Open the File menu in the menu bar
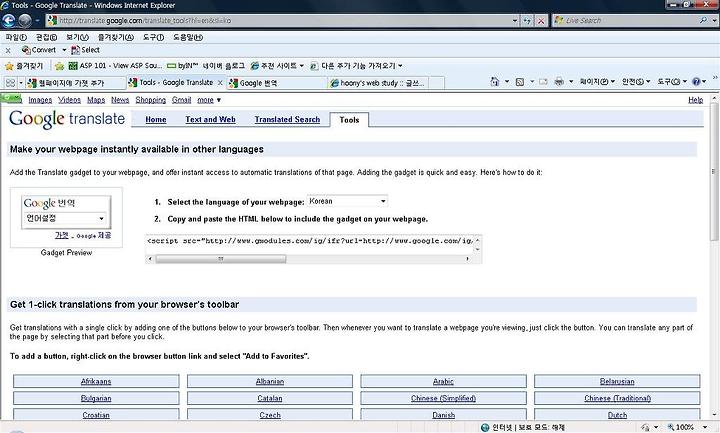This screenshot has width=720, height=433. [16, 37]
